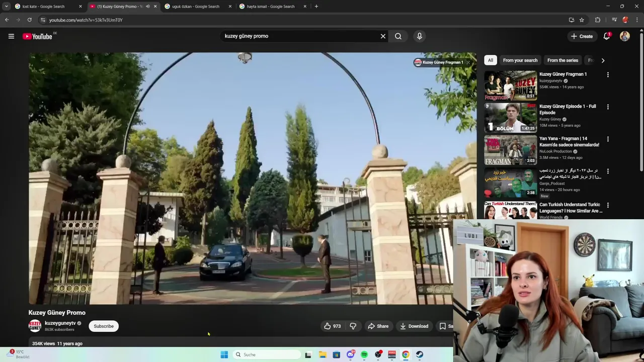Open the Chrome three-dot menu
Viewport: 644px width, 362px height.
click(637, 20)
